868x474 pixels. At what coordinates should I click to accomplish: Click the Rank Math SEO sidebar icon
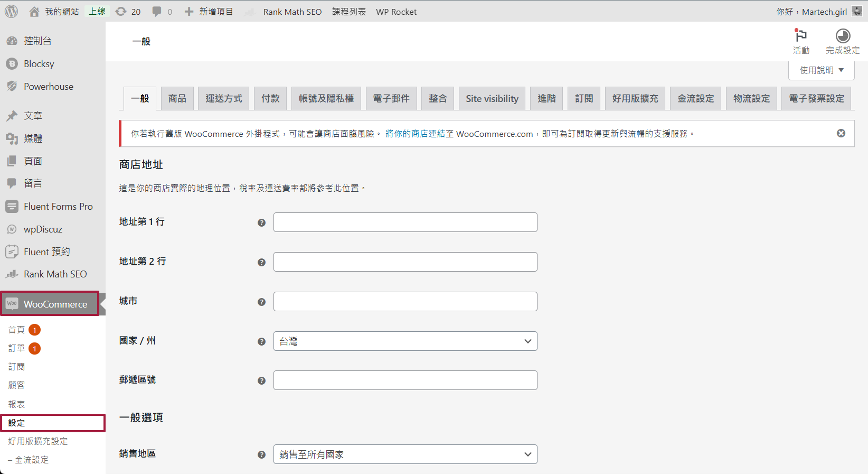(12, 274)
